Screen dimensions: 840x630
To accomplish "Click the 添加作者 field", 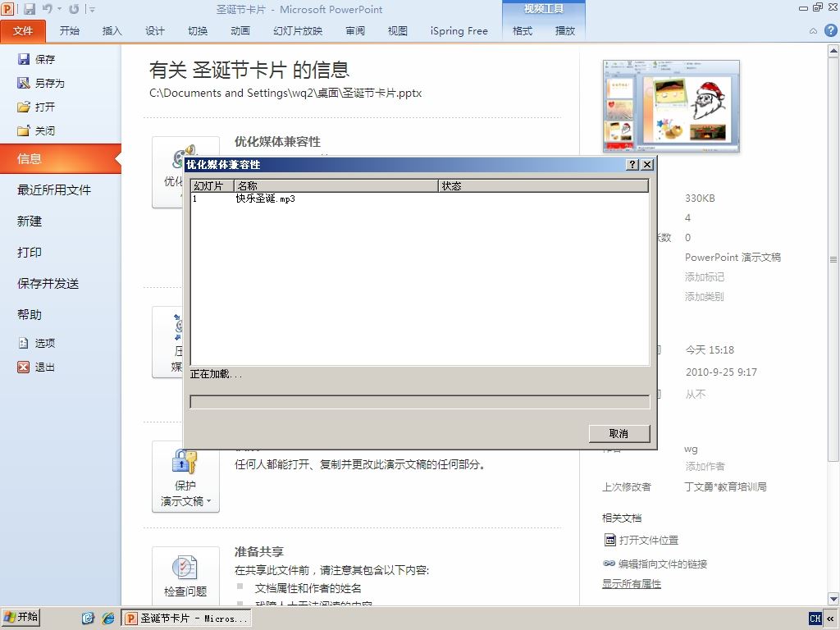I will [705, 467].
